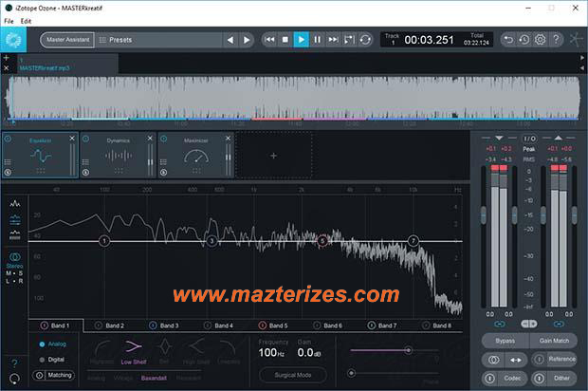Toggle power on the Dynamics module
Viewport: 588px width, 391px height.
[x=85, y=139]
